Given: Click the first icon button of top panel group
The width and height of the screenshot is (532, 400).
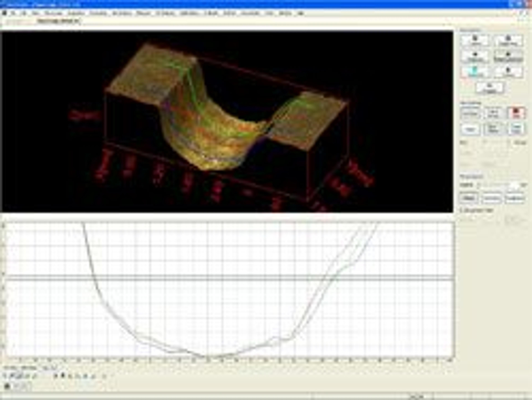Looking at the screenshot, I should click(x=475, y=40).
